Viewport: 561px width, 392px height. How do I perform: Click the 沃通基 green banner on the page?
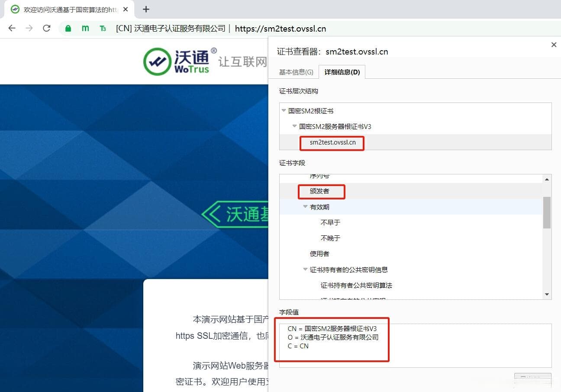pyautogui.click(x=235, y=214)
